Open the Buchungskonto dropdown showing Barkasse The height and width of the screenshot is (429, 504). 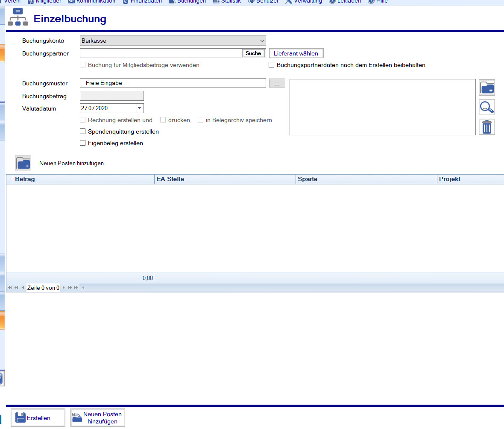(262, 41)
